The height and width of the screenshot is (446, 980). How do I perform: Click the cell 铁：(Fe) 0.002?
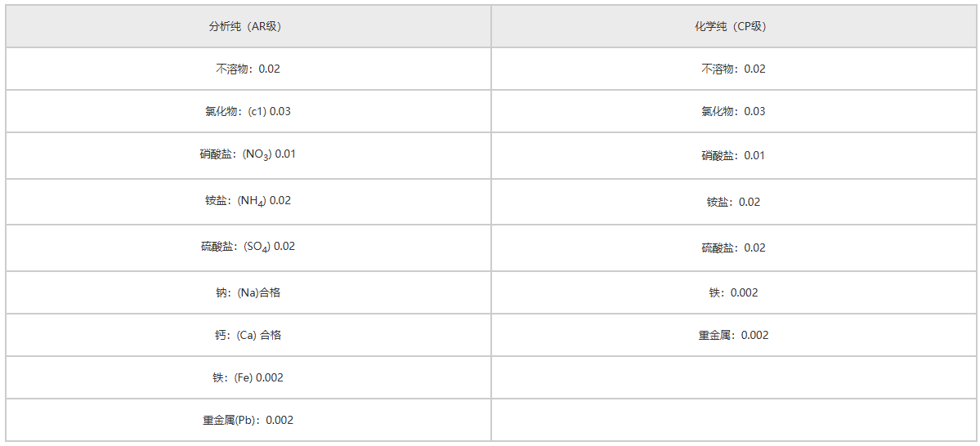click(x=248, y=377)
